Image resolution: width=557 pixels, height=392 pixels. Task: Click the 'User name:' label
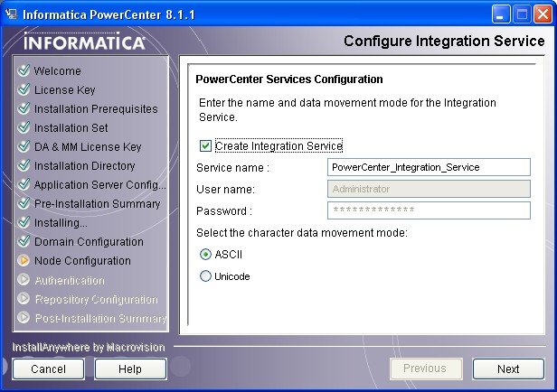(225, 189)
